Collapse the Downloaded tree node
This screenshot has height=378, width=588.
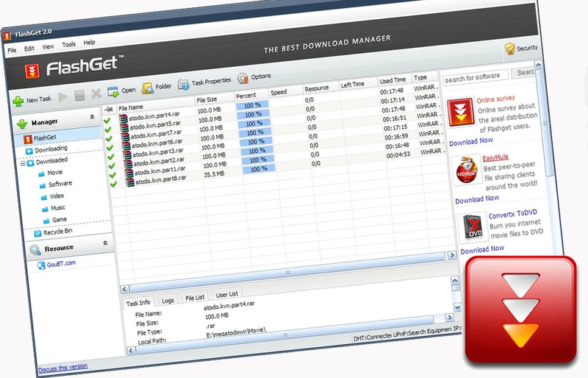pyautogui.click(x=23, y=164)
